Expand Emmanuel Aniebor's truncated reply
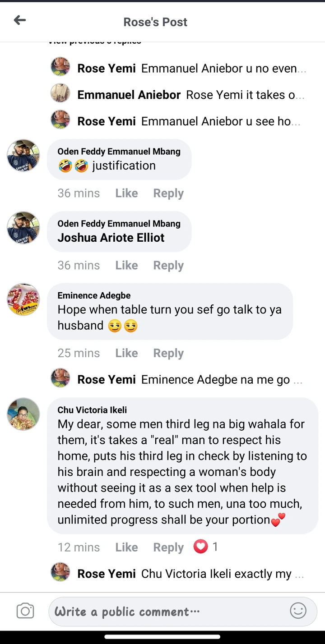Screen dimensions: 325x644 245,95
